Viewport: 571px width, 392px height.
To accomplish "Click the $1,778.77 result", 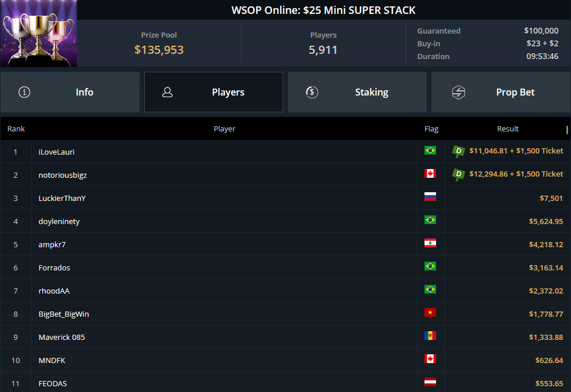I will (x=546, y=314).
